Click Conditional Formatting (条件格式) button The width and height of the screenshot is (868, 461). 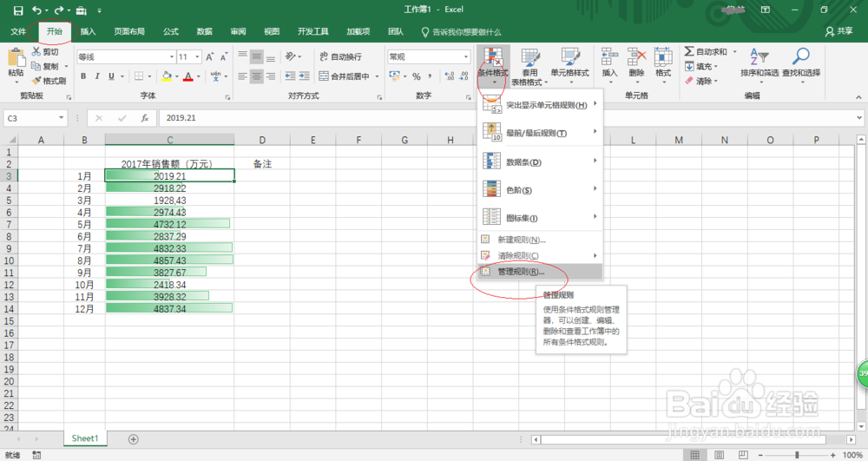[x=493, y=66]
